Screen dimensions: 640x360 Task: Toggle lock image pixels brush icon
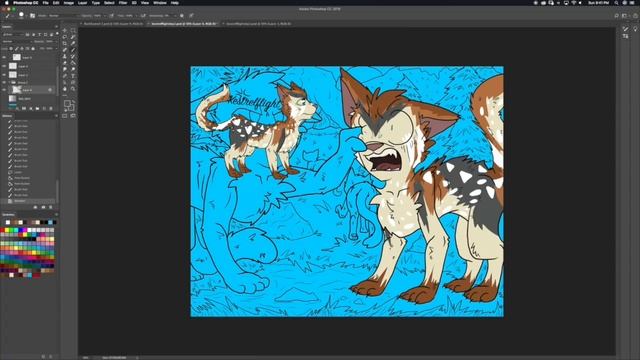point(16,49)
